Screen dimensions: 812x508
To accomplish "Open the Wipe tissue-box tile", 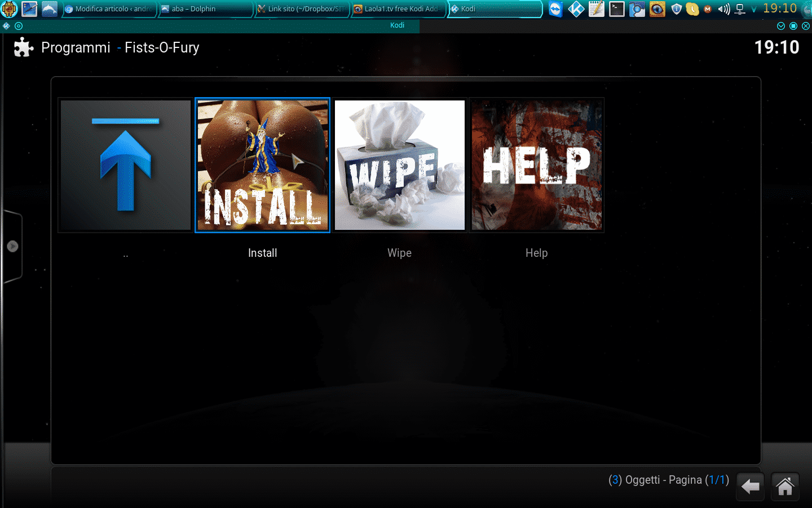I will pos(400,165).
